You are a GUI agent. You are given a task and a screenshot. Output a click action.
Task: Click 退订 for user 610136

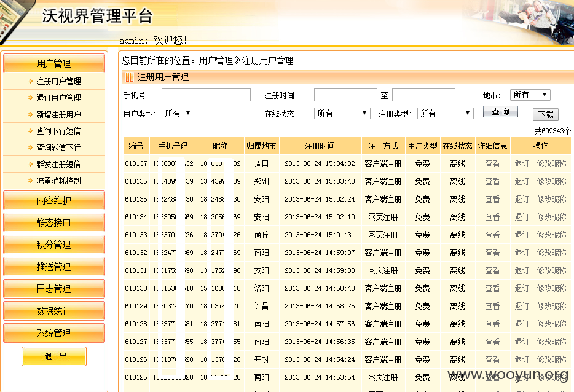point(522,181)
